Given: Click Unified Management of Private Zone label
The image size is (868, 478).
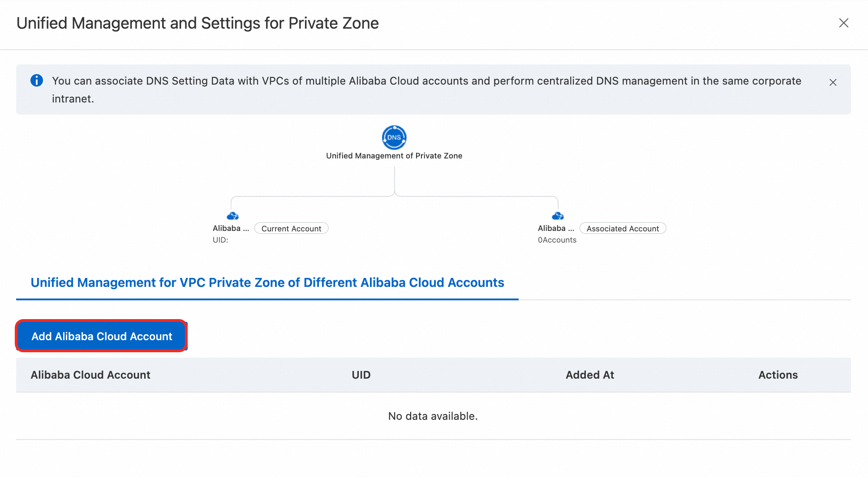Looking at the screenshot, I should point(394,156).
